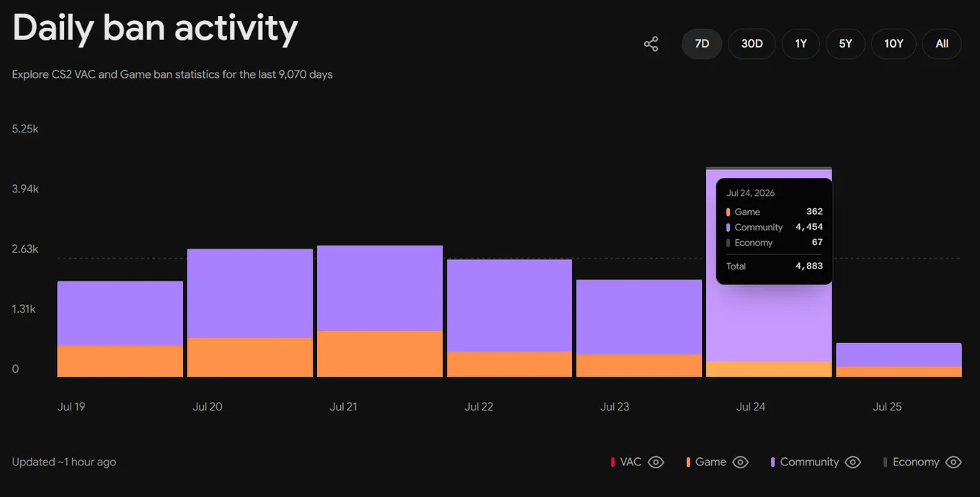This screenshot has width=980, height=497.
Task: Switch to the 1Y range
Action: [801, 44]
